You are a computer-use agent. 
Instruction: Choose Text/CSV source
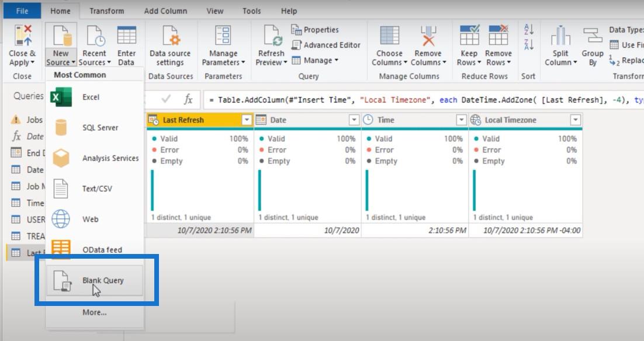coord(95,189)
